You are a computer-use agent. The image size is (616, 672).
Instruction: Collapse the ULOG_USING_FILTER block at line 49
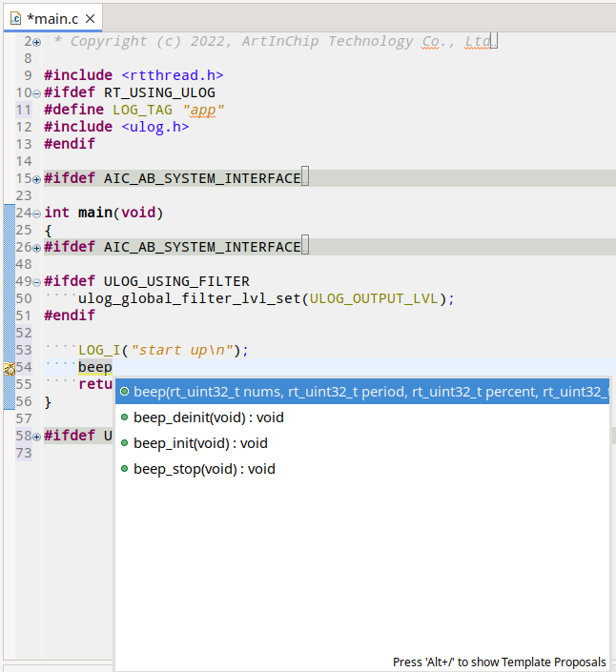coord(37,282)
